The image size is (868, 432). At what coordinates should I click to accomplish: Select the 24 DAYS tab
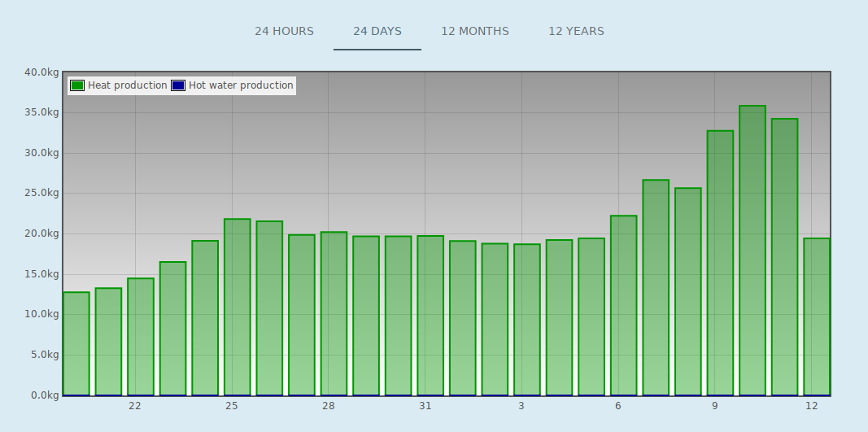(377, 32)
